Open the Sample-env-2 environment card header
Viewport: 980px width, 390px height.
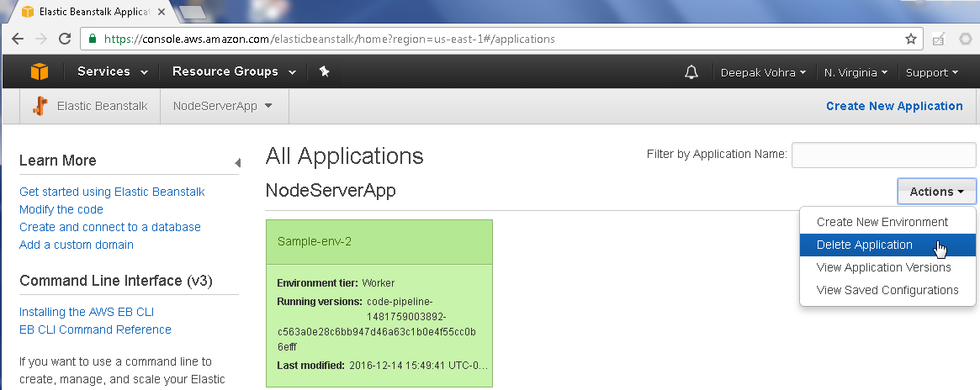379,241
